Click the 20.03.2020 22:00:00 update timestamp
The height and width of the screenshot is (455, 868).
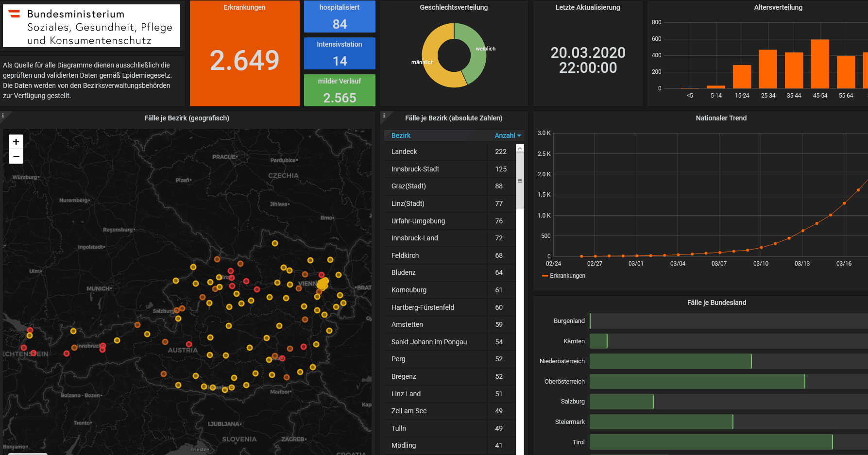pos(588,60)
